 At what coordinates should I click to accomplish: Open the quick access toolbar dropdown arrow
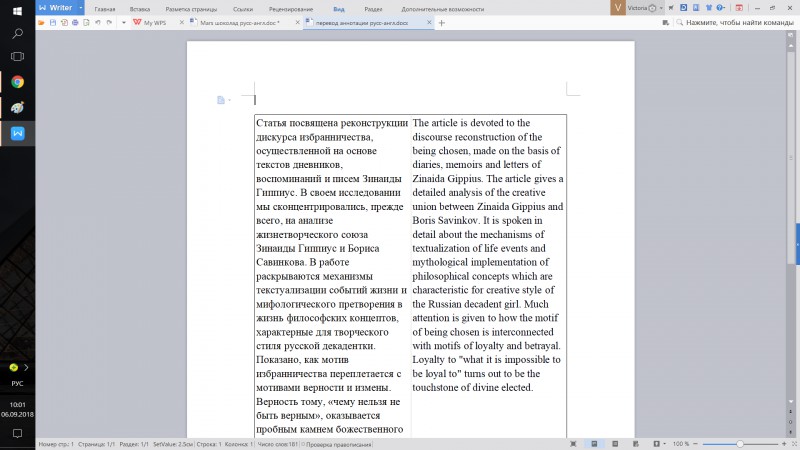pos(123,22)
